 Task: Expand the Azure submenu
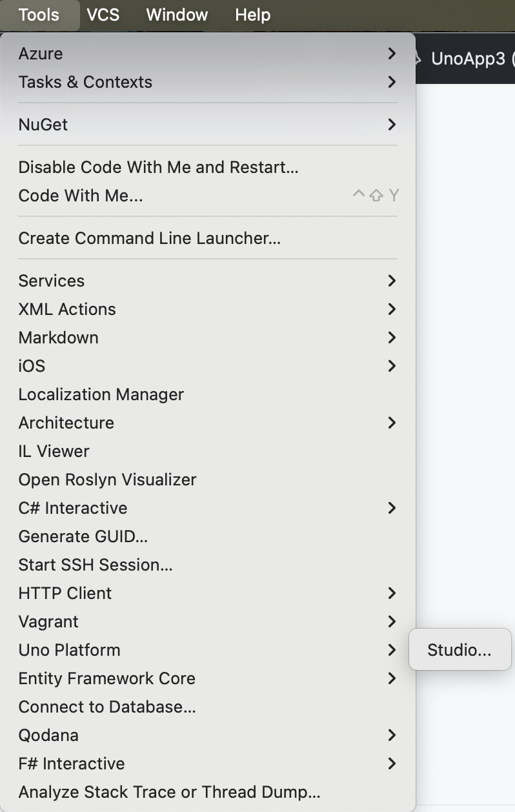pos(392,54)
